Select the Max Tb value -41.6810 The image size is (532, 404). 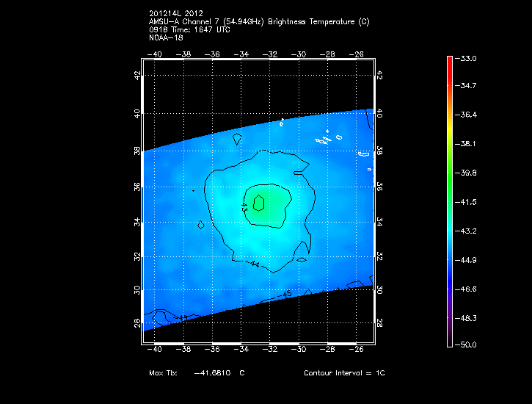[213, 373]
